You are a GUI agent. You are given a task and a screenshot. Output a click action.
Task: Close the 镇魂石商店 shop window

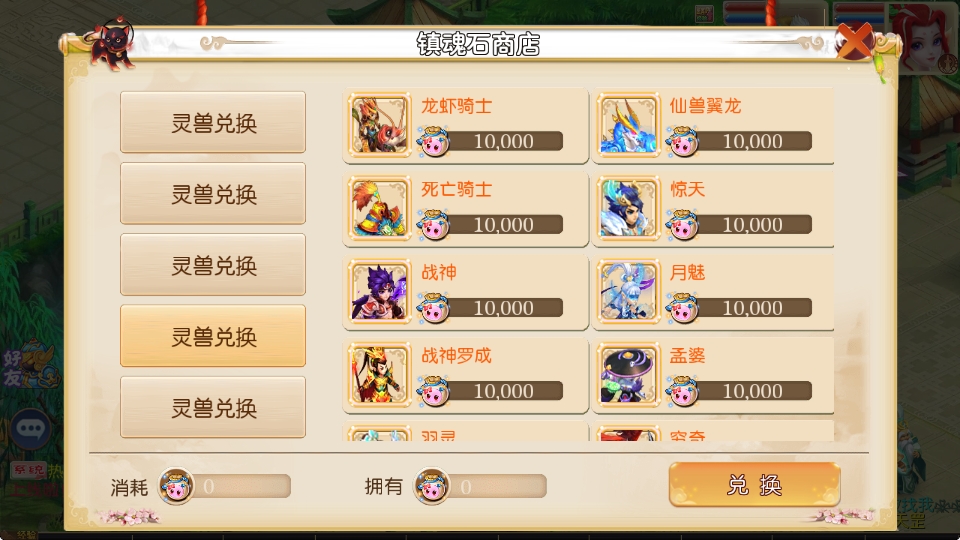855,41
